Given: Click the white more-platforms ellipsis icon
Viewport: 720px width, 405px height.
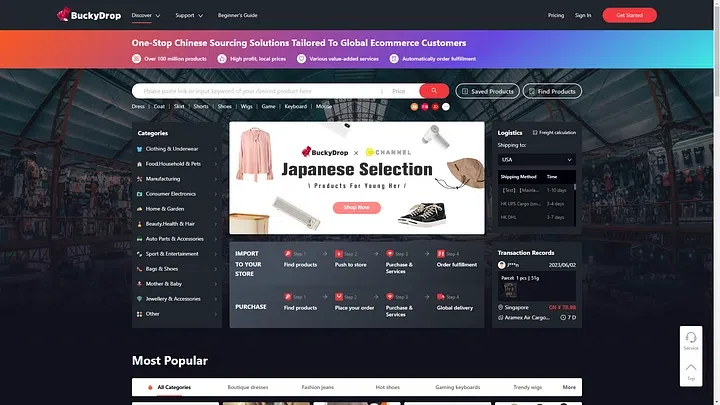Looking at the screenshot, I should point(446,107).
